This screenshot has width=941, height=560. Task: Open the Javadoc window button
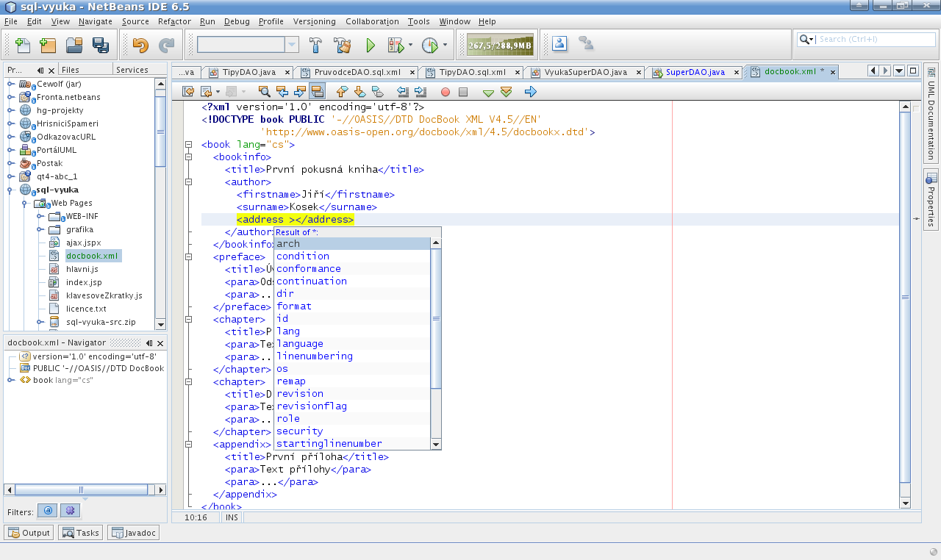133,533
